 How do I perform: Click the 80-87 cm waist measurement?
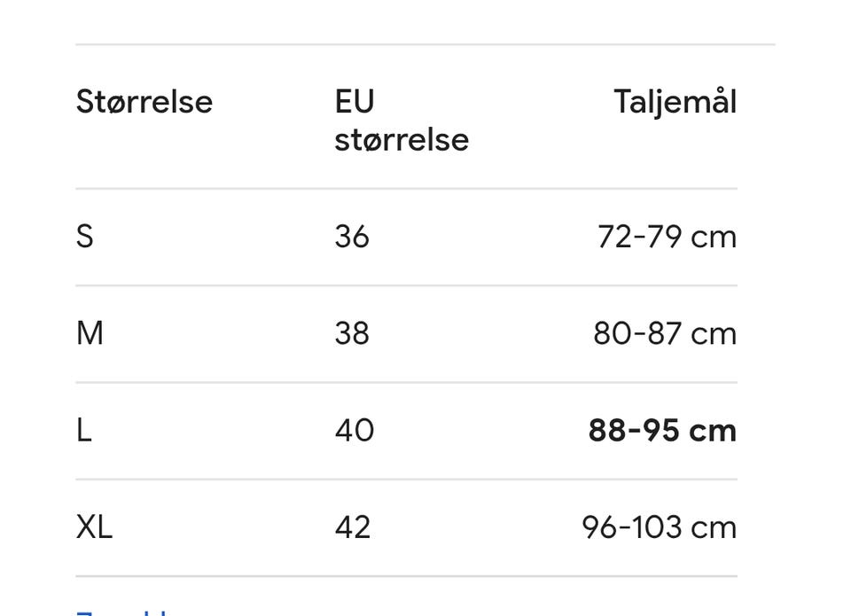tap(665, 333)
